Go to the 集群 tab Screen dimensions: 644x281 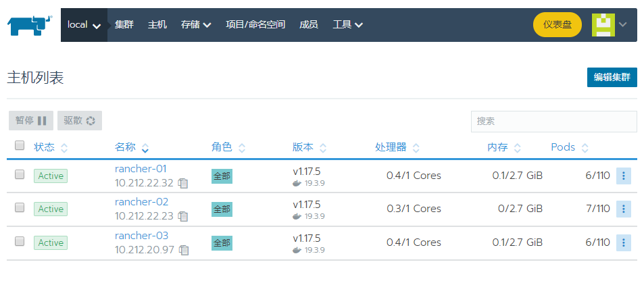124,25
